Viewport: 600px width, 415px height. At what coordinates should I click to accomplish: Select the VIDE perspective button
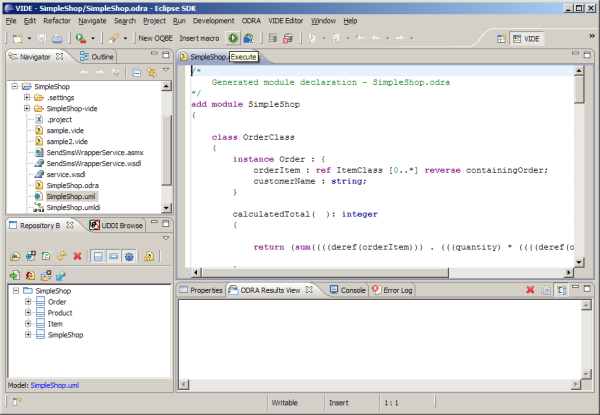(527, 39)
